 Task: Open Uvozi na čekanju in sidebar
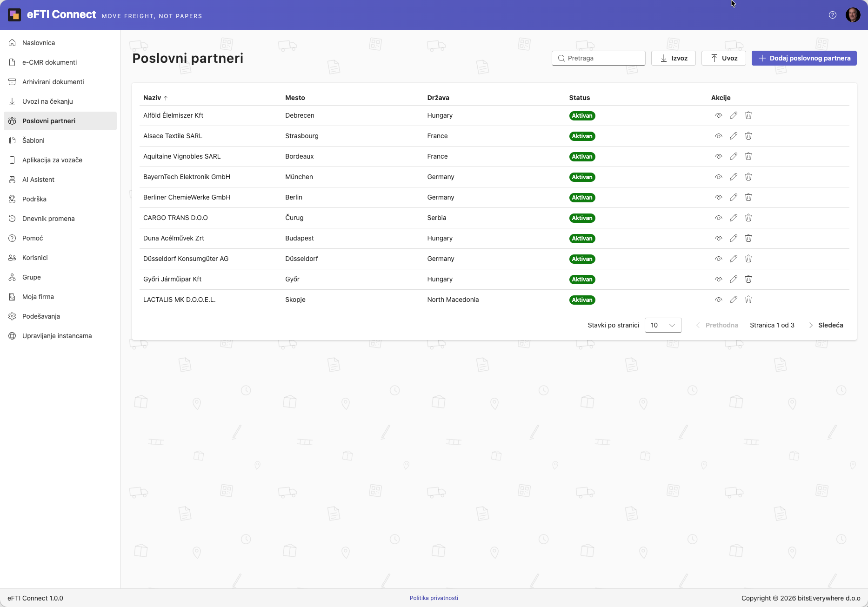pos(60,101)
